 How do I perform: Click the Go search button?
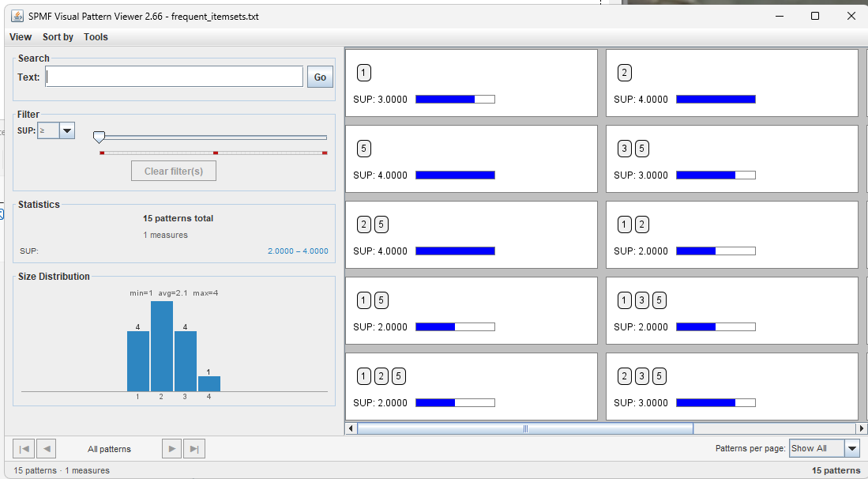coord(321,77)
